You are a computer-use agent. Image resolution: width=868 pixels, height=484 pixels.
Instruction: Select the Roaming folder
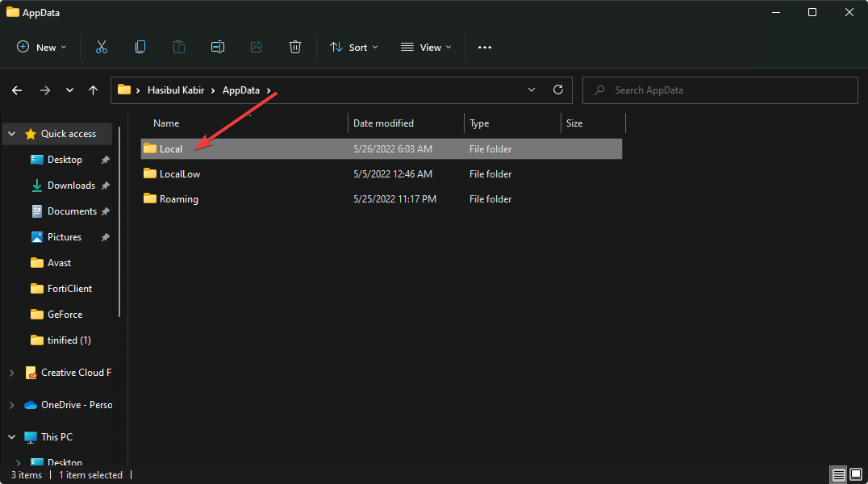[x=178, y=199]
